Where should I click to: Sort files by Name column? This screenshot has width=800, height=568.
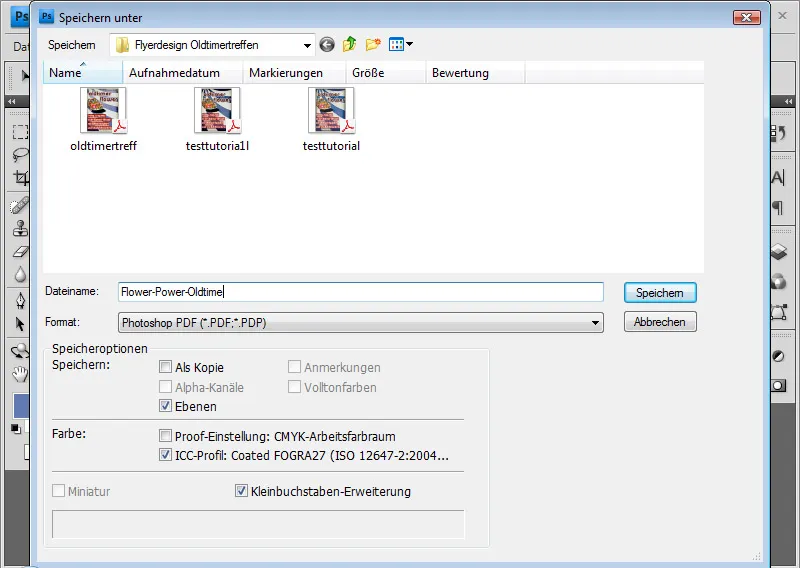[83, 72]
